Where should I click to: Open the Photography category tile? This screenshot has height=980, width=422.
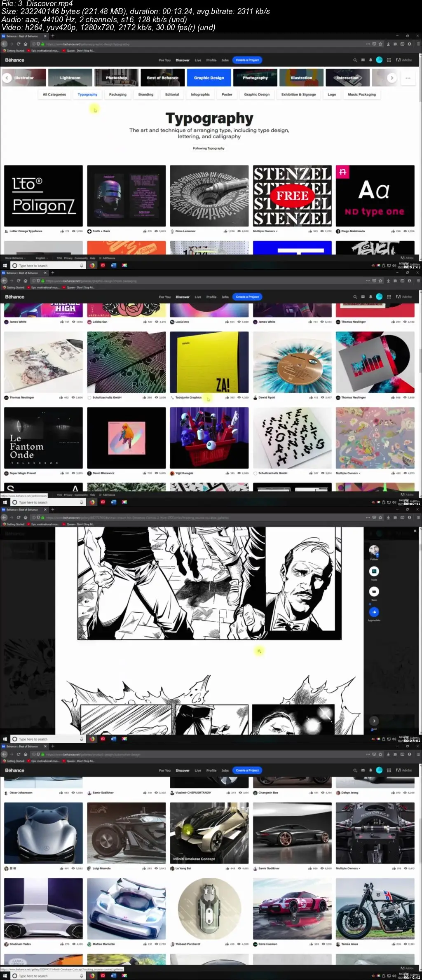click(255, 77)
